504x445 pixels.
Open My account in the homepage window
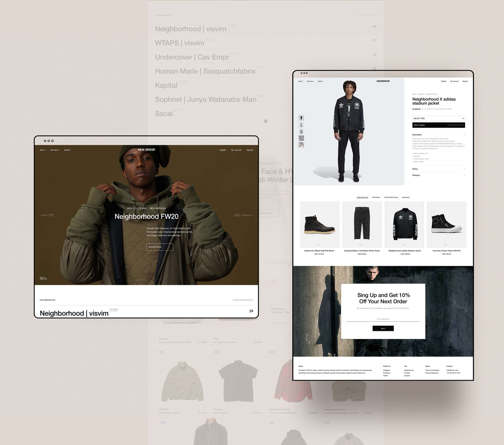point(237,150)
